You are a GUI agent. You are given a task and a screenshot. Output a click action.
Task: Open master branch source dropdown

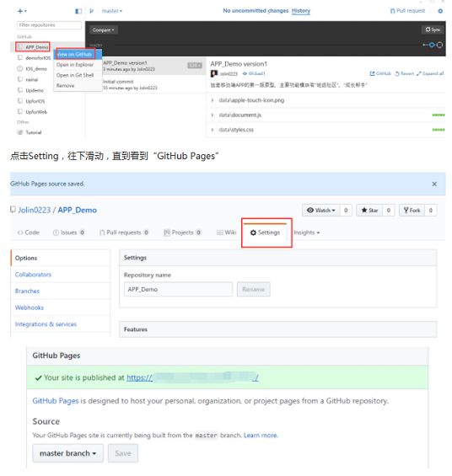pos(67,453)
